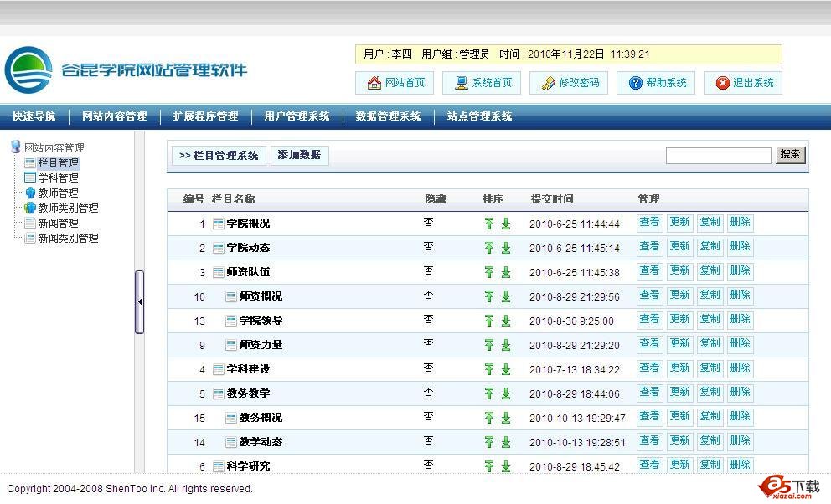Viewport: 831px width, 504px height.
Task: Click the move-down arrow for 教务教学
Action: pos(506,393)
